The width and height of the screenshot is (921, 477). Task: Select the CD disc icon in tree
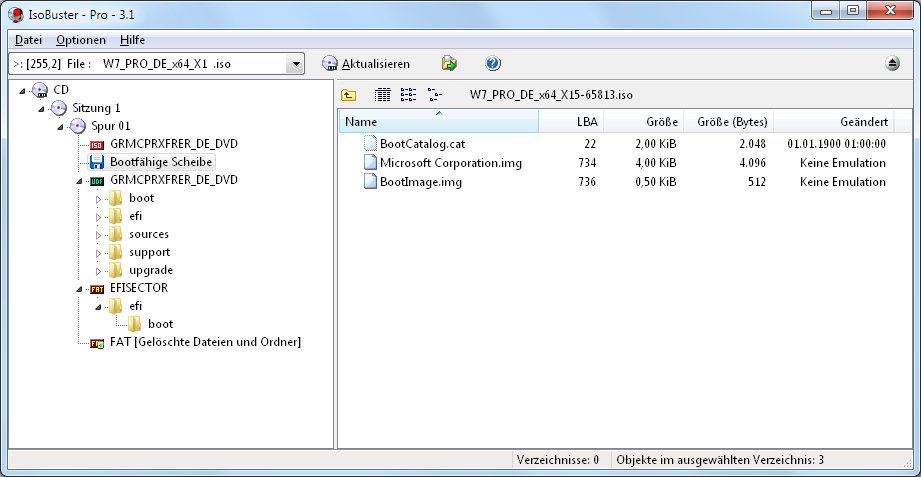coord(40,90)
